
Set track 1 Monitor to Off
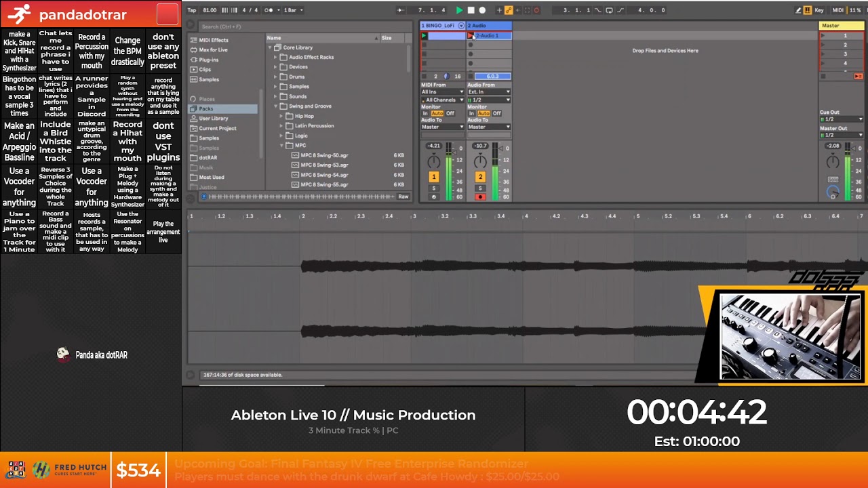click(x=450, y=114)
